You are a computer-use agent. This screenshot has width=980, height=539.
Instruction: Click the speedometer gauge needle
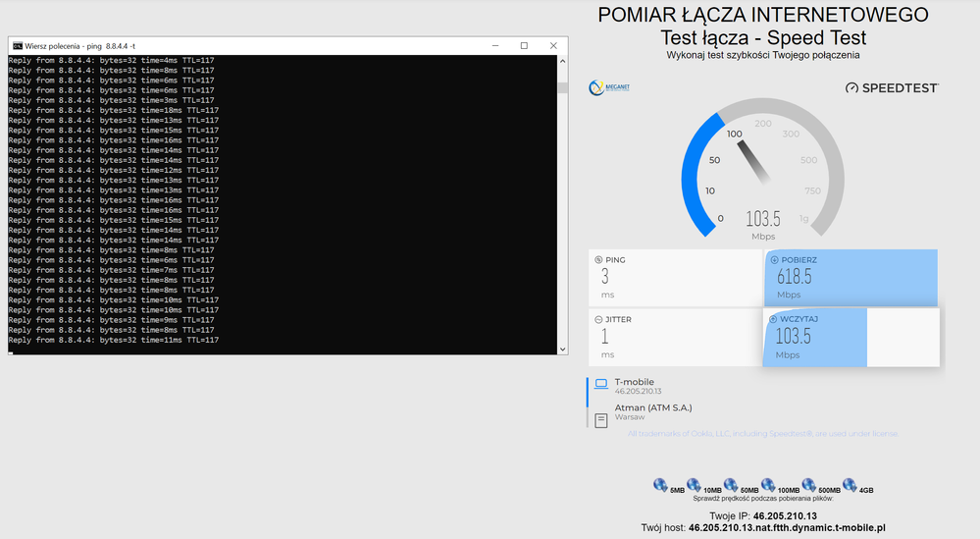pos(753,162)
